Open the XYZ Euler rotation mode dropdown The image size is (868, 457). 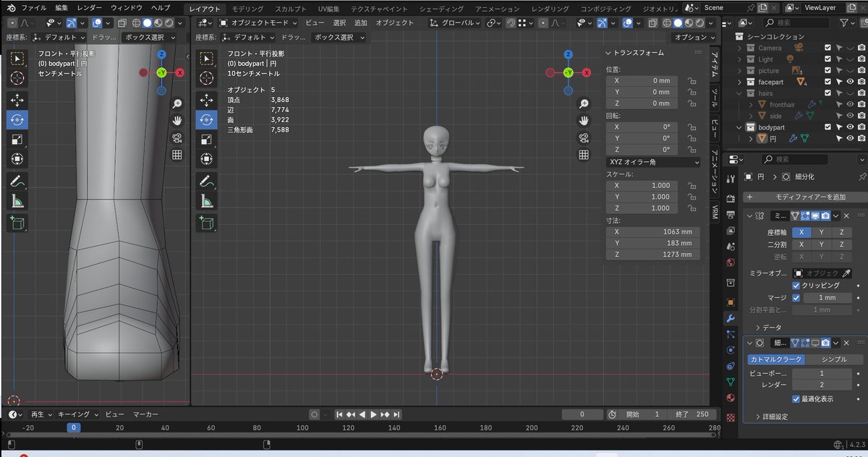click(653, 163)
